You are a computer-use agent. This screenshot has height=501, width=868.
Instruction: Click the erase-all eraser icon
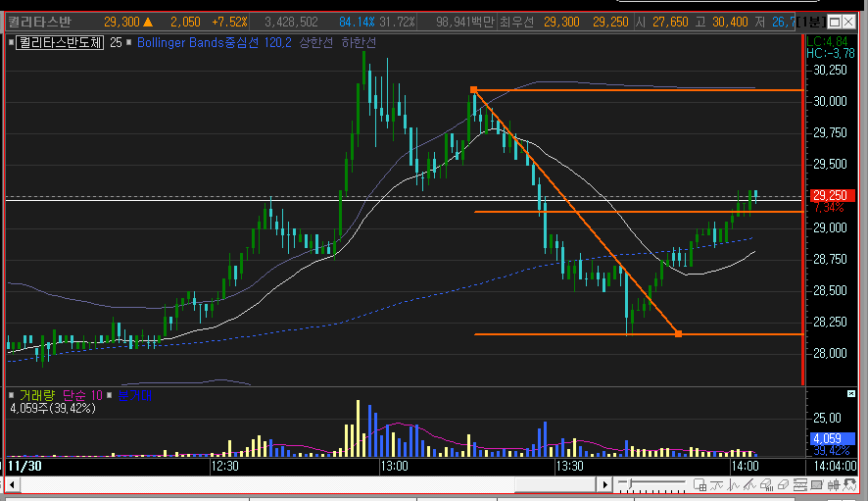(766, 485)
